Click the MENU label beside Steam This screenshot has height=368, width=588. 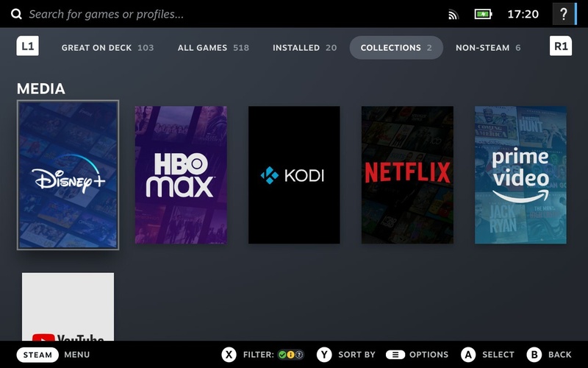click(x=77, y=355)
